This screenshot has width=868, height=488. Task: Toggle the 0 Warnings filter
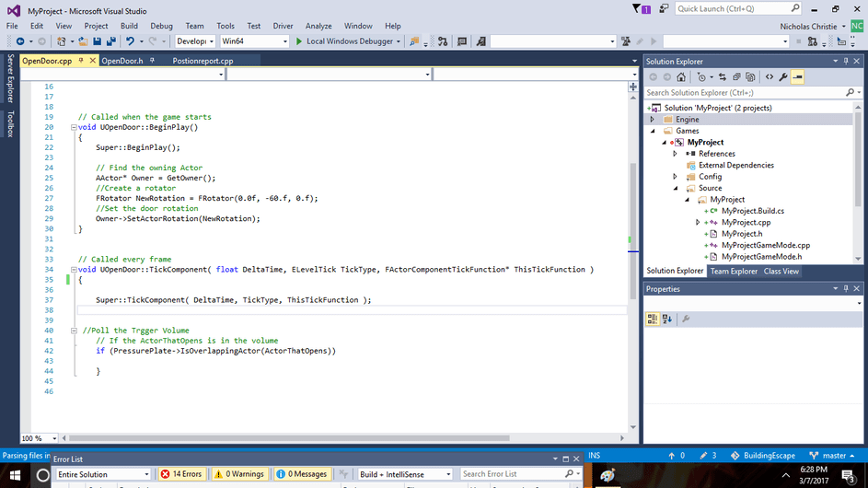(239, 474)
